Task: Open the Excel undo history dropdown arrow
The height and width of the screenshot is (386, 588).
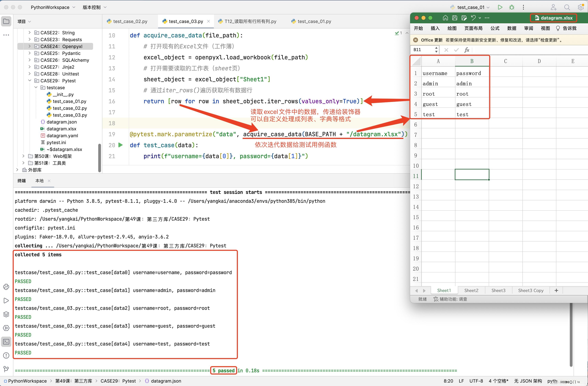Action: pyautogui.click(x=480, y=18)
